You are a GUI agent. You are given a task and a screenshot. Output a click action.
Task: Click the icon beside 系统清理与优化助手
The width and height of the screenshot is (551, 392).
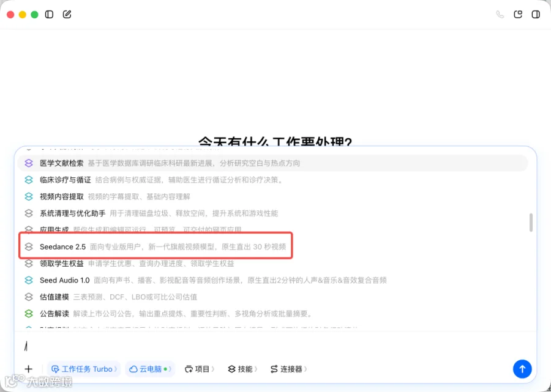point(28,213)
